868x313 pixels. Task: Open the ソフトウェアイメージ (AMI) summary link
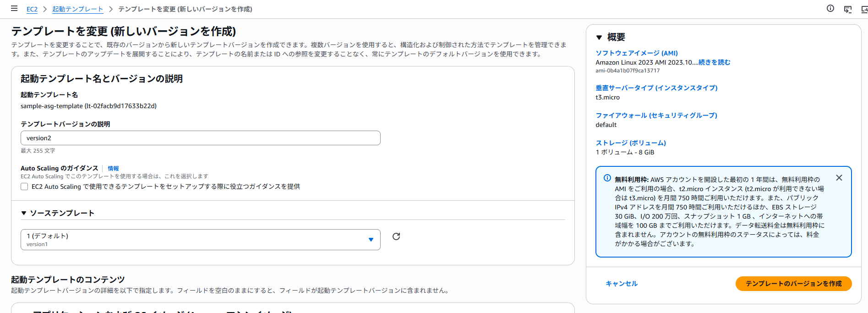coord(636,53)
